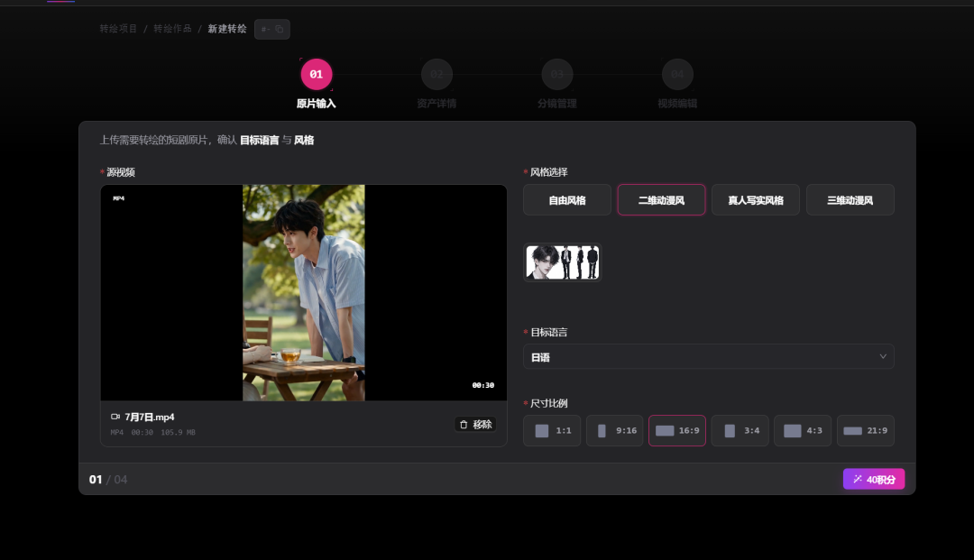Select the 4:3 ratio icon

click(x=792, y=431)
